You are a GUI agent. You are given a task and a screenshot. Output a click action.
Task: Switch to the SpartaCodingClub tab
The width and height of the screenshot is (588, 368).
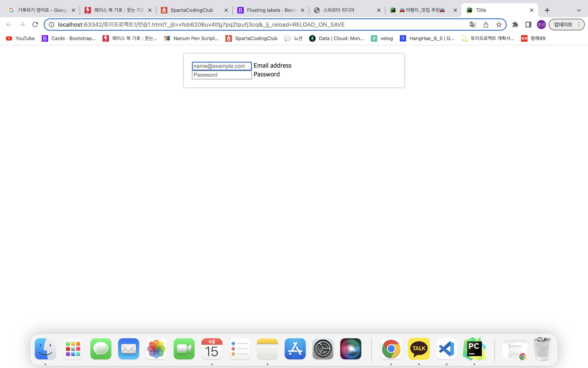click(195, 10)
